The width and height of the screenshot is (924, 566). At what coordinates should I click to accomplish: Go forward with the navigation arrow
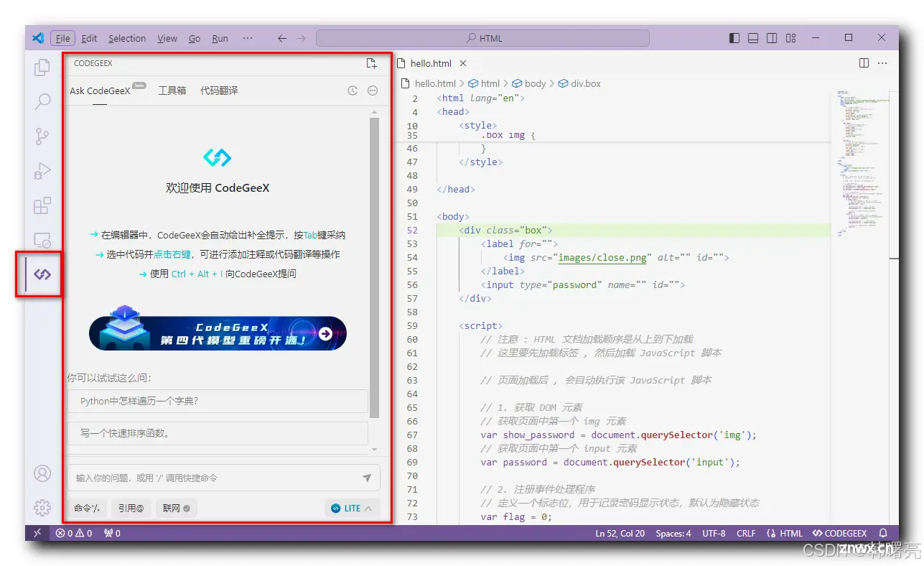click(302, 38)
